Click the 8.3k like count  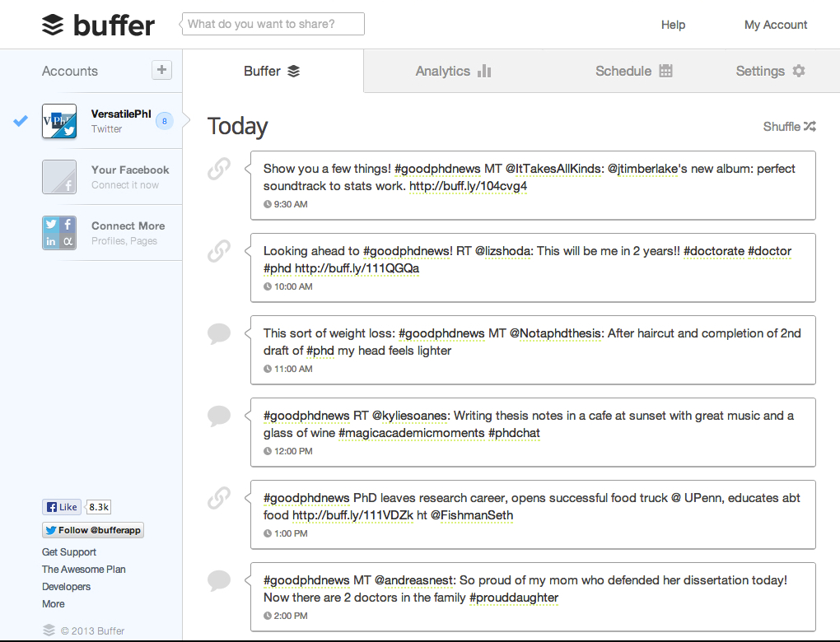[99, 507]
